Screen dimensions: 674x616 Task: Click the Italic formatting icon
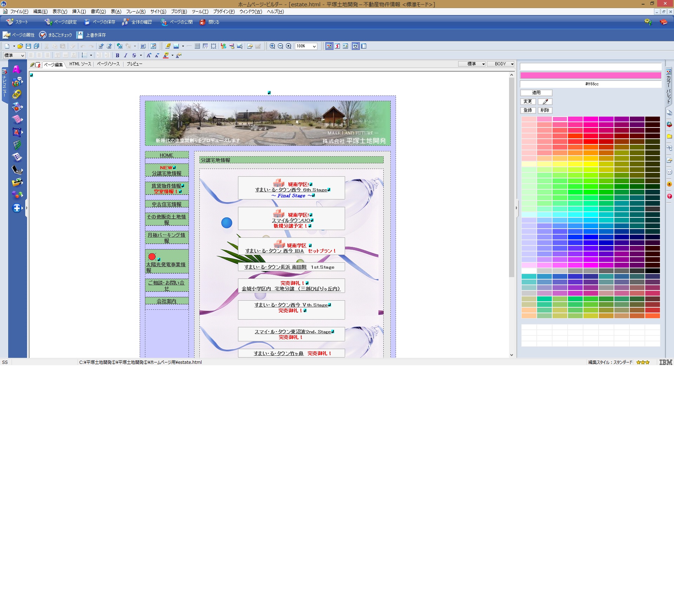pyautogui.click(x=125, y=55)
